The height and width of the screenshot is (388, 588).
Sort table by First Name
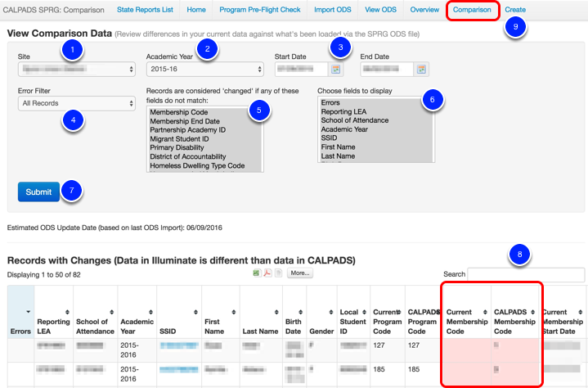tap(234, 312)
